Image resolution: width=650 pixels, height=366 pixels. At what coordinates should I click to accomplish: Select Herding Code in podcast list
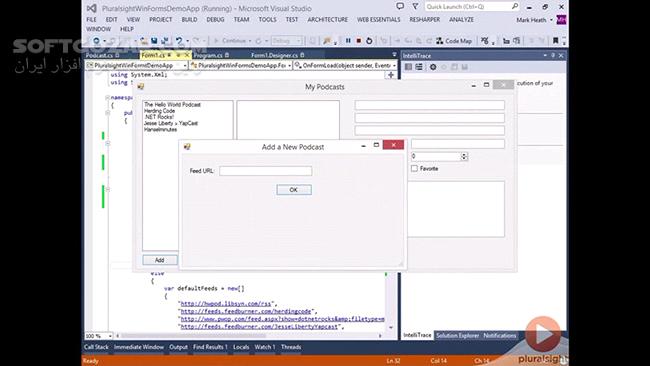160,111
